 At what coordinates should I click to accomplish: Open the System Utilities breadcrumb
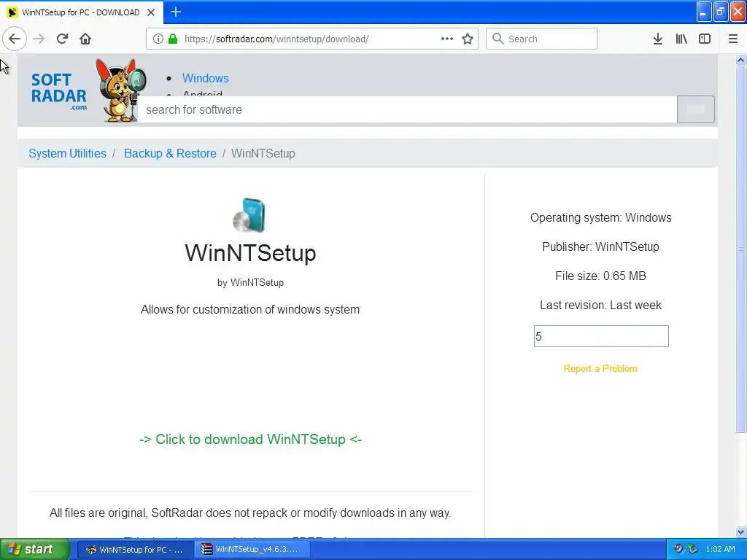point(67,153)
